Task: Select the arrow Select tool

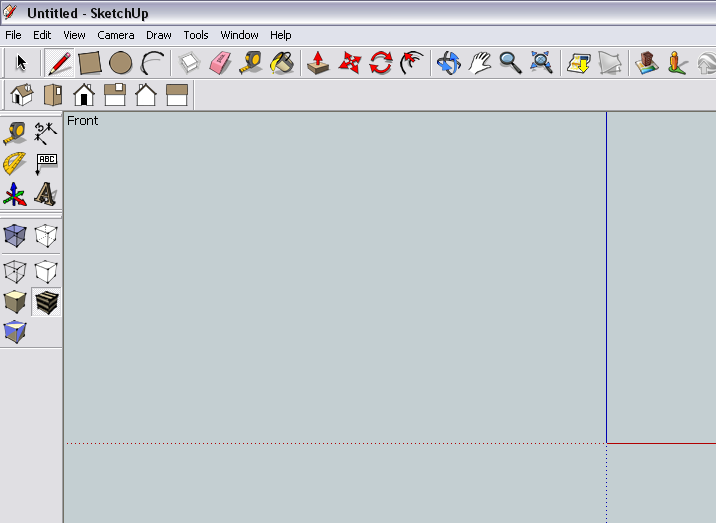Action: 21,63
